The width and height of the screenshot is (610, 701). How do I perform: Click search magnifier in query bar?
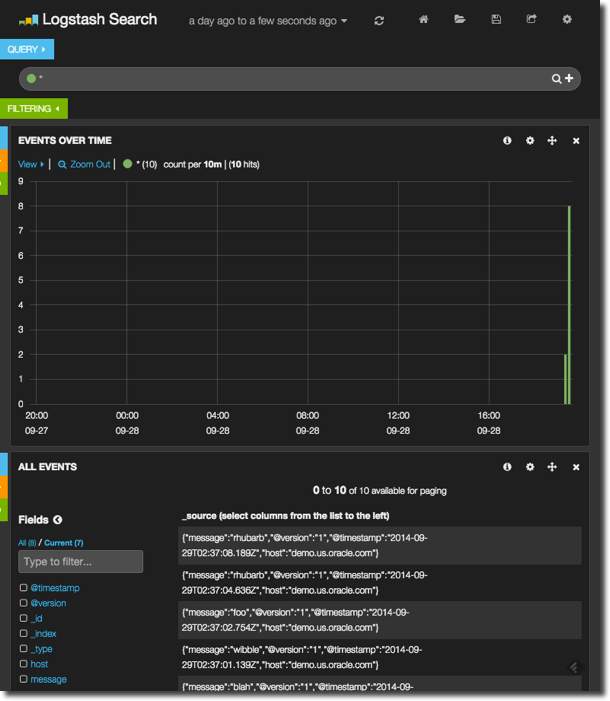[557, 79]
